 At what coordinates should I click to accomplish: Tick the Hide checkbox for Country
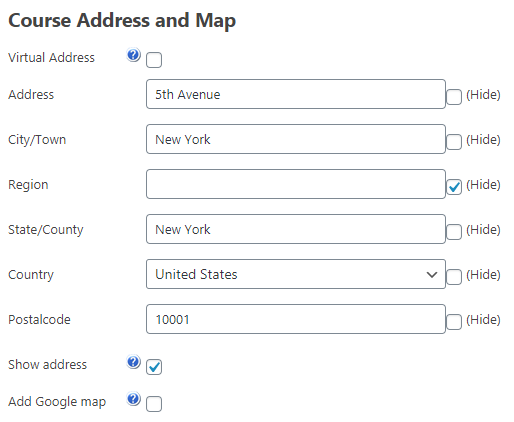pyautogui.click(x=454, y=277)
